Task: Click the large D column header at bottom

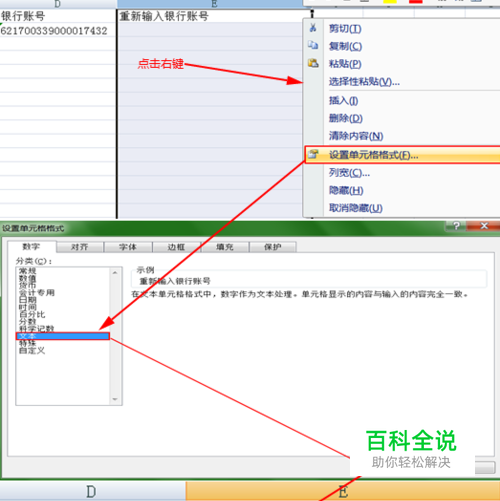Action: 92,491
